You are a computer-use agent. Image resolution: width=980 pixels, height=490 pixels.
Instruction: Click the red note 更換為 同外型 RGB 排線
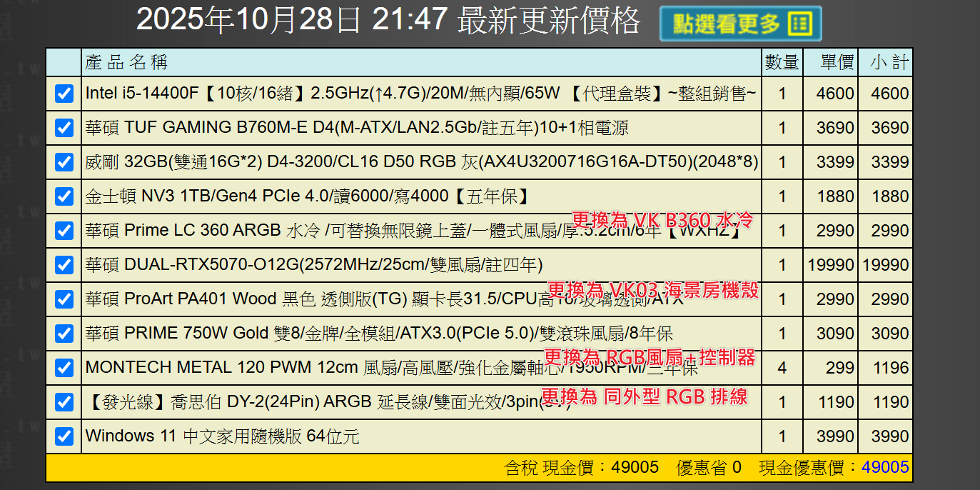644,396
